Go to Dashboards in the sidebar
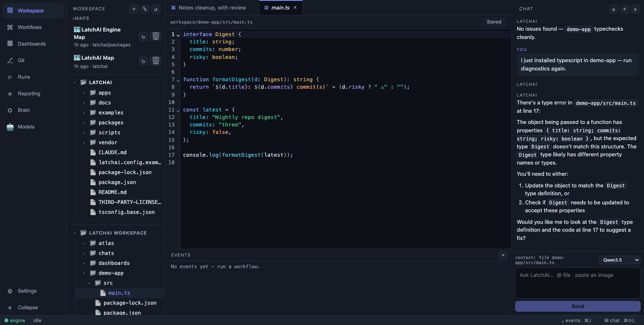 click(x=33, y=44)
